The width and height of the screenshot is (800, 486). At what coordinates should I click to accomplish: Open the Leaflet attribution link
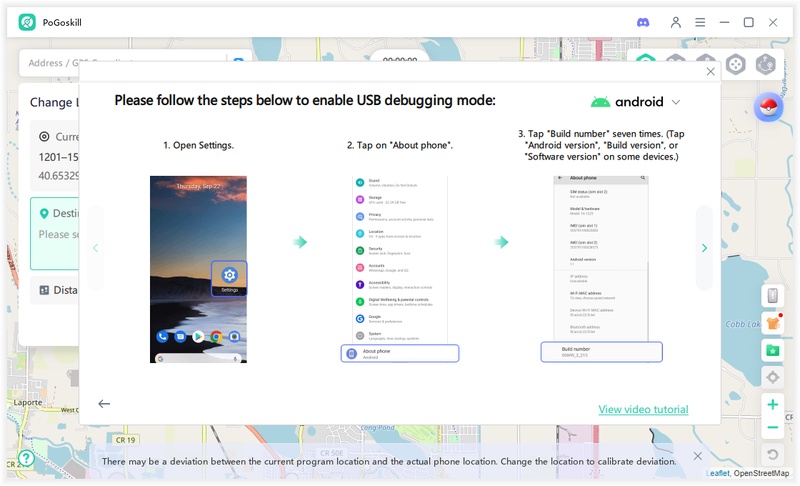tap(718, 473)
